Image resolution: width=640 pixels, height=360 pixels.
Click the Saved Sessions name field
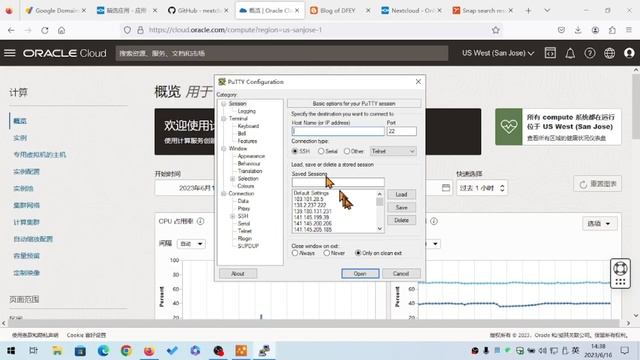[338, 182]
